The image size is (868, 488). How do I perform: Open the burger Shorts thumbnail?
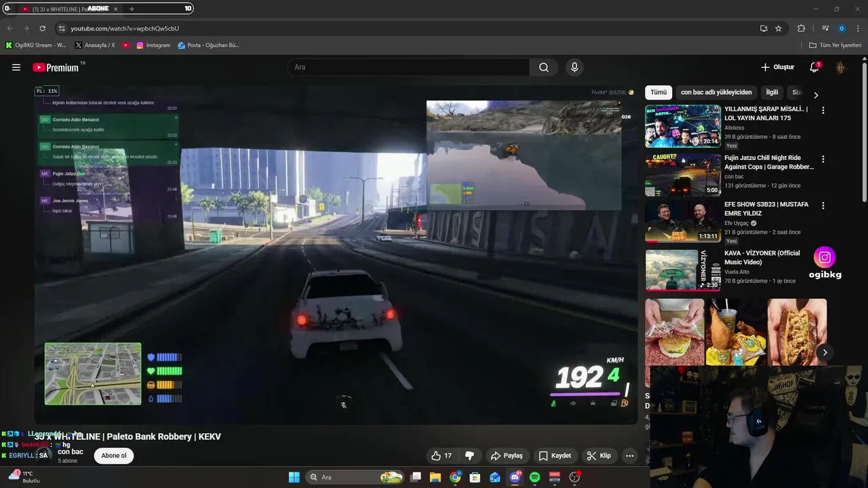point(675,332)
